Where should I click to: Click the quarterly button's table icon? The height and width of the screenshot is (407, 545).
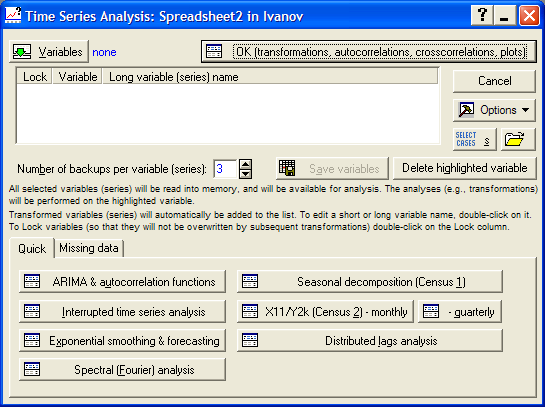click(x=431, y=311)
